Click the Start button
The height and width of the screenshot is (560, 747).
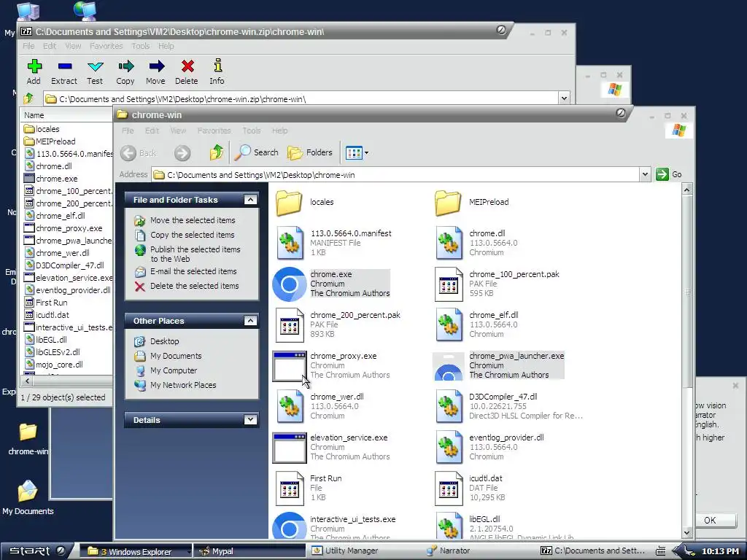[x=36, y=551]
